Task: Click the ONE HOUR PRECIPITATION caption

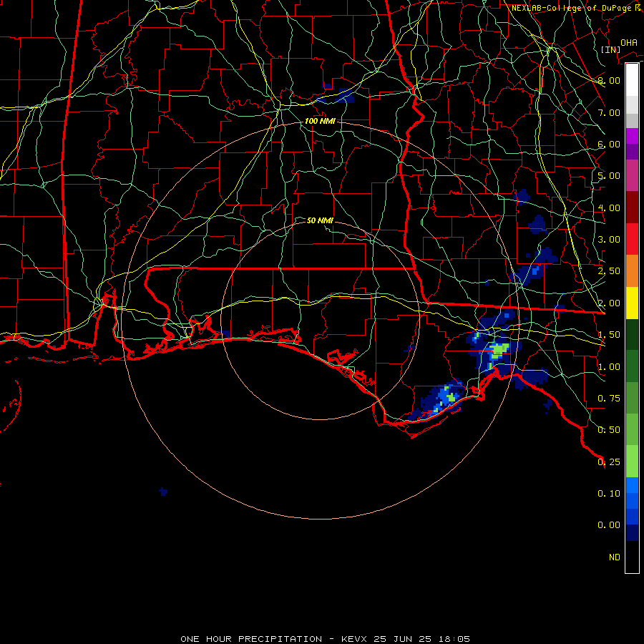Action: coord(251,639)
